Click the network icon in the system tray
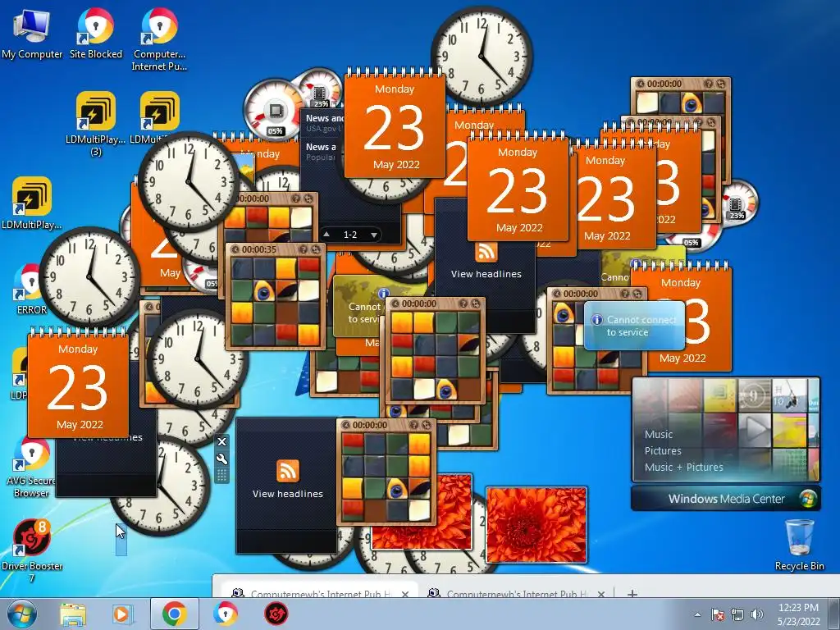This screenshot has height=630, width=840. tap(737, 615)
